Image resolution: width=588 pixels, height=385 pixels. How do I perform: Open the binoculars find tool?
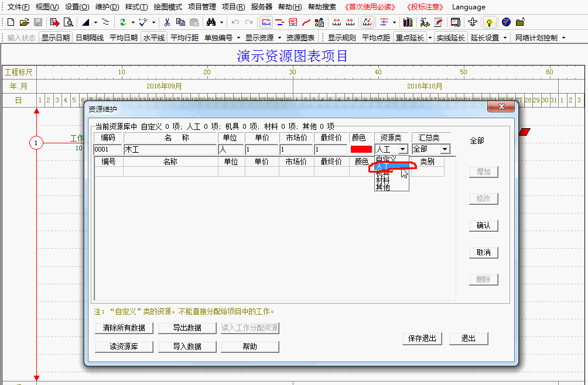point(211,22)
